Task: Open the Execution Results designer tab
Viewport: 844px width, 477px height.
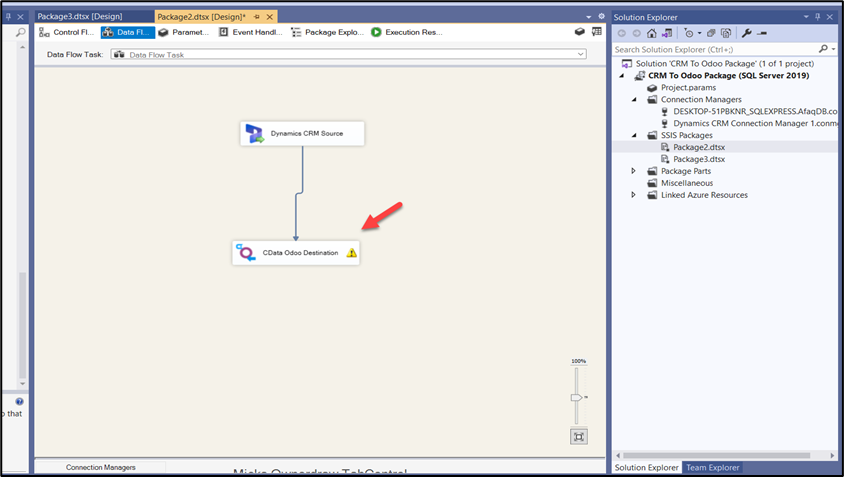Action: pyautogui.click(x=407, y=32)
